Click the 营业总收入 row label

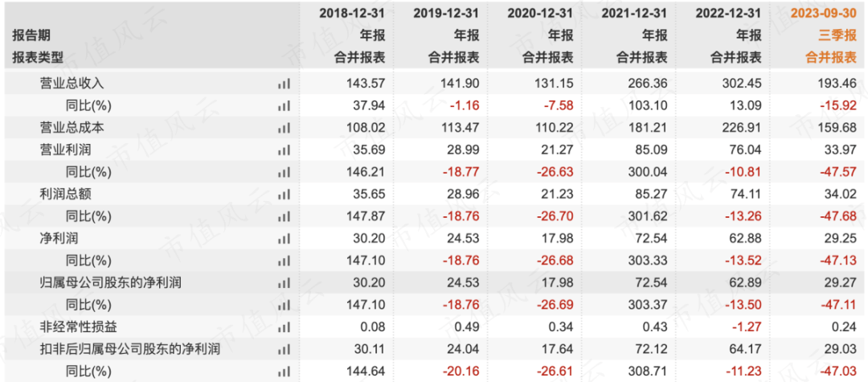point(72,83)
